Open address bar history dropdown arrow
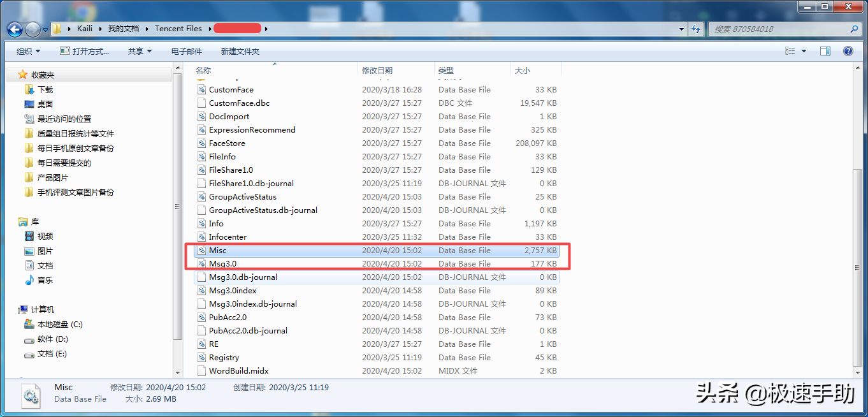868x417 pixels. pyautogui.click(x=682, y=29)
